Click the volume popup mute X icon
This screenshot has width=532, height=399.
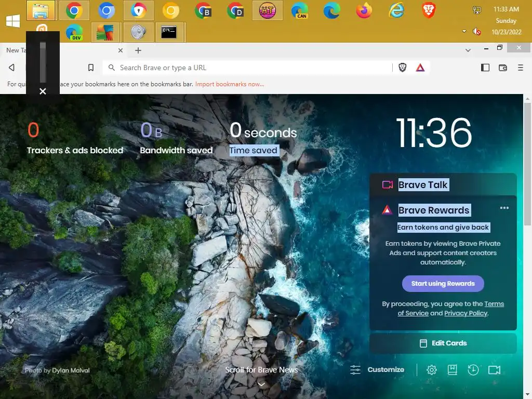[43, 91]
